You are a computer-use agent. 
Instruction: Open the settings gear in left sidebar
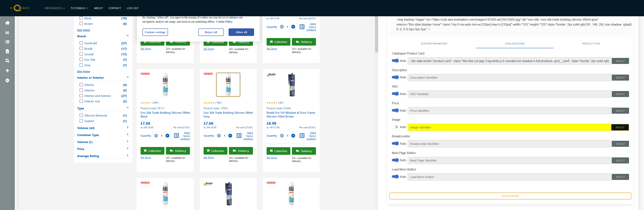tap(7, 80)
